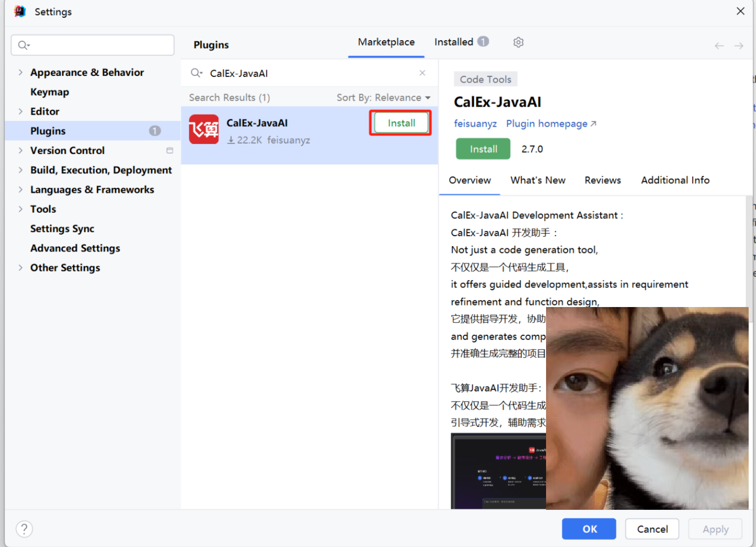This screenshot has width=756, height=547.
Task: Expand the Tools settings node
Action: tap(20, 209)
